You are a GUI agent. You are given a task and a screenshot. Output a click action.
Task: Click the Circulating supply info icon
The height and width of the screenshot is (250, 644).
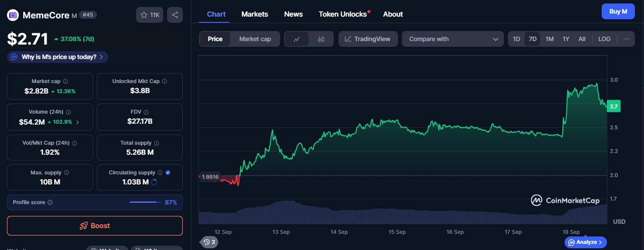pos(160,173)
